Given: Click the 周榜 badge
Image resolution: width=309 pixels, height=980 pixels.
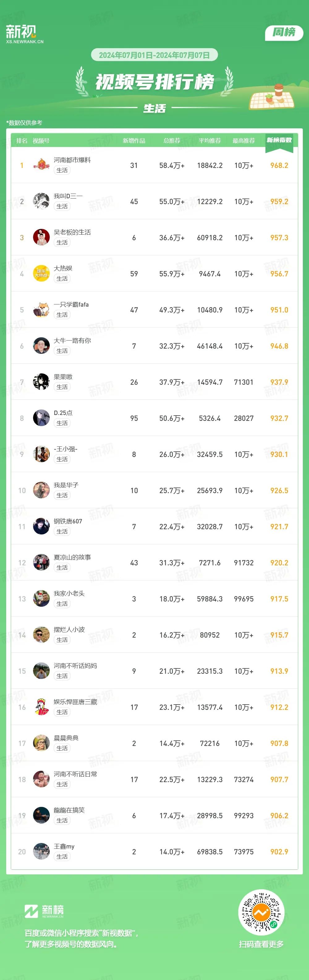Looking at the screenshot, I should coord(284,32).
